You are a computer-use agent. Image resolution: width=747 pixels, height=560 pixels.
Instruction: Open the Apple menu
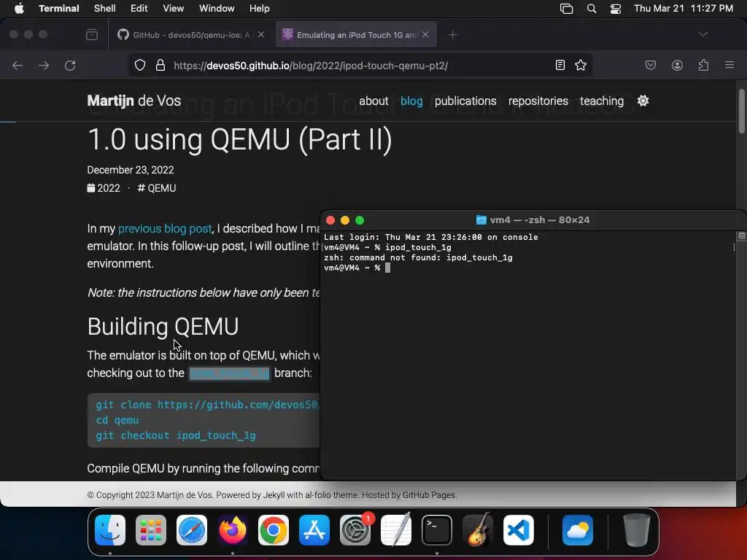(x=19, y=9)
